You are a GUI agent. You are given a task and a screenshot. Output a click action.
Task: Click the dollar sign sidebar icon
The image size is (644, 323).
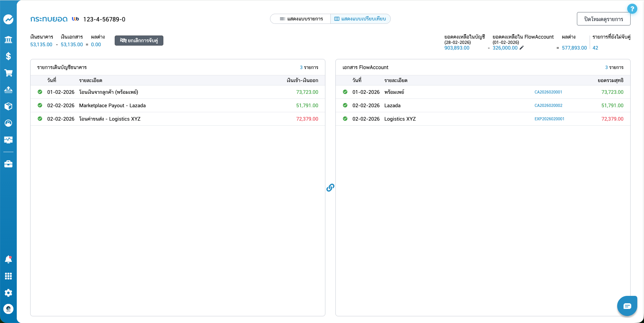pos(8,56)
